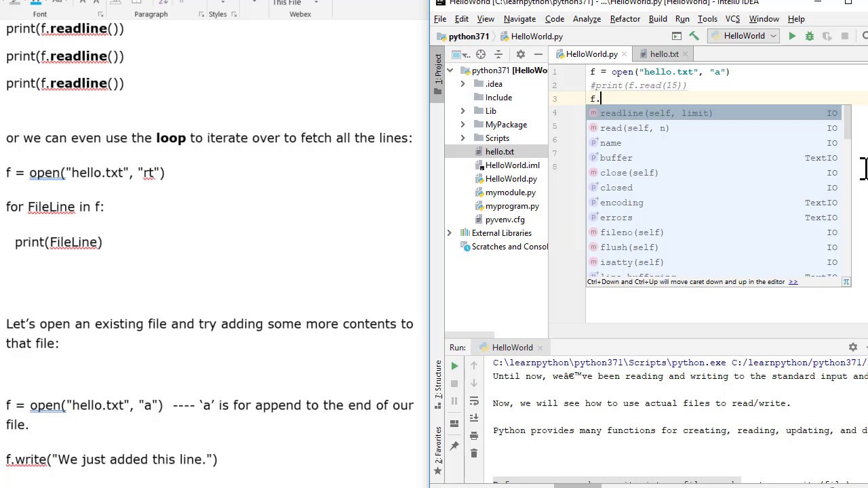The height and width of the screenshot is (488, 868).
Task: Click the restore layout icon in Run panel
Action: coord(454,424)
